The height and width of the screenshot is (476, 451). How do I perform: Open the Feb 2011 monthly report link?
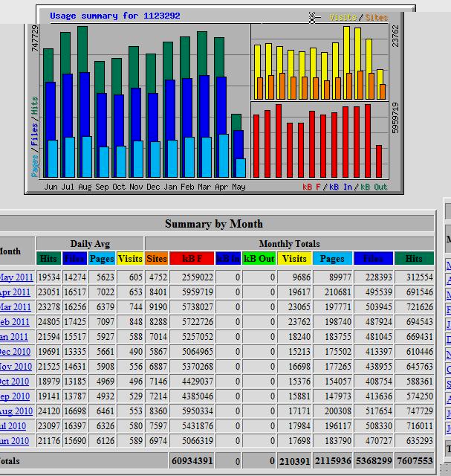(x=16, y=322)
